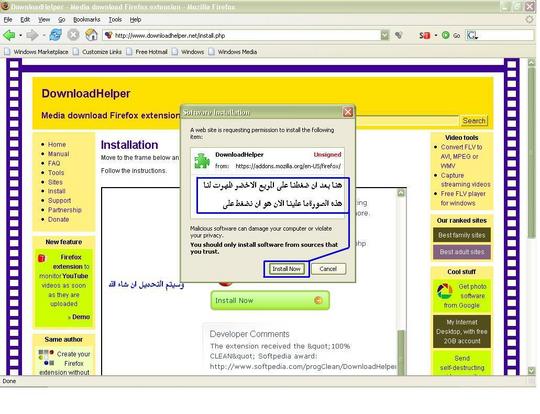This screenshot has width=540, height=414.
Task: Open the Back button history dropdown arrow
Action: coord(20,35)
